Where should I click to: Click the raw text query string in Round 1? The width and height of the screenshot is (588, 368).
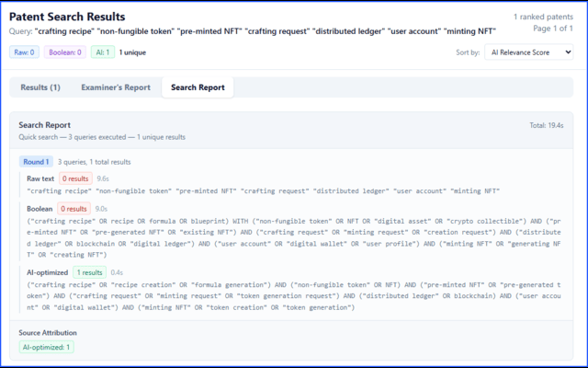pyautogui.click(x=264, y=191)
